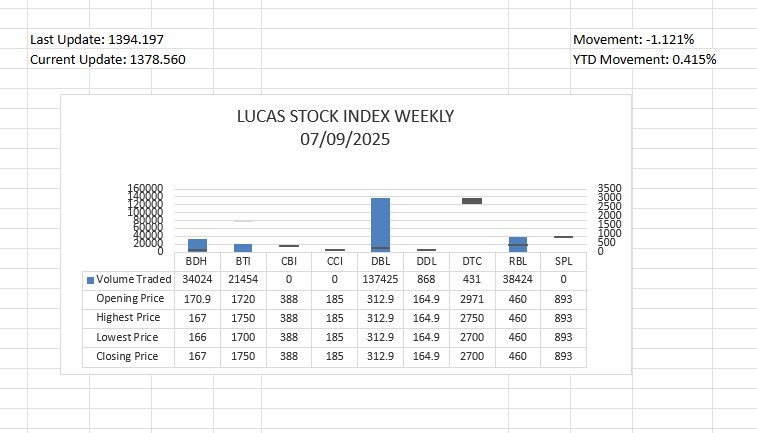The width and height of the screenshot is (757, 433).
Task: Select the Highest Price row label
Action: tap(128, 318)
